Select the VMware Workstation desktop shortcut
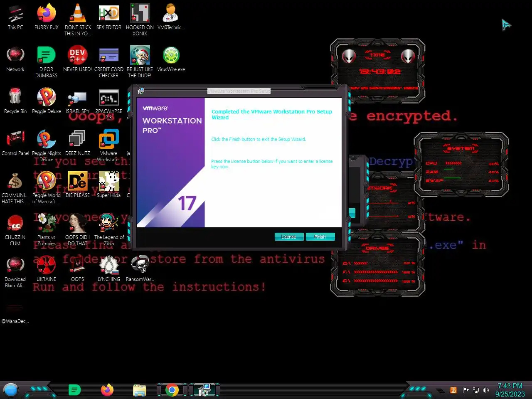This screenshot has width=532, height=399. (x=109, y=145)
